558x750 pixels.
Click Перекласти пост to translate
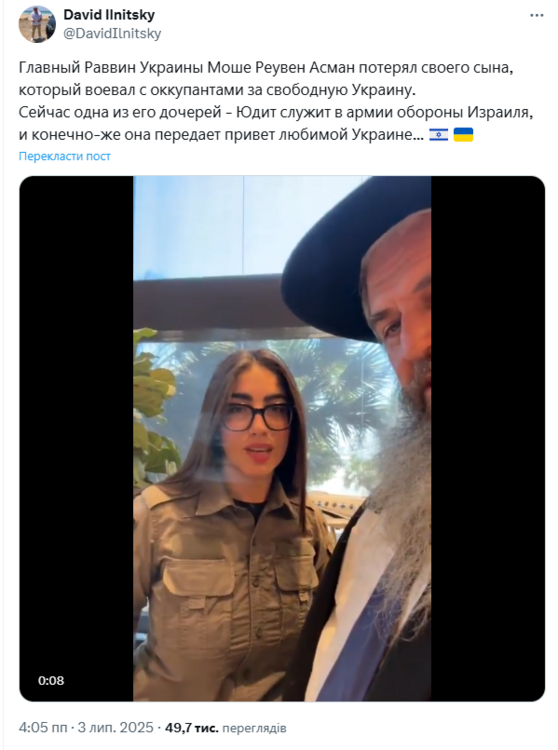[x=65, y=156]
